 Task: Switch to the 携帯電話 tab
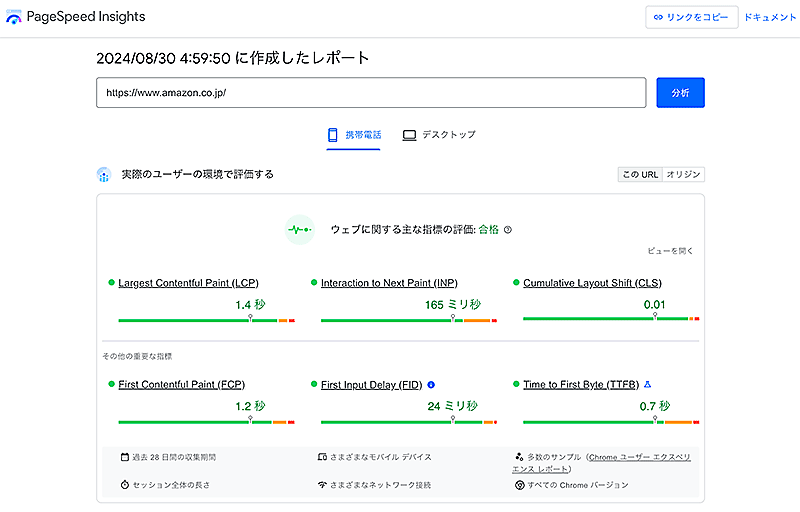[x=354, y=135]
